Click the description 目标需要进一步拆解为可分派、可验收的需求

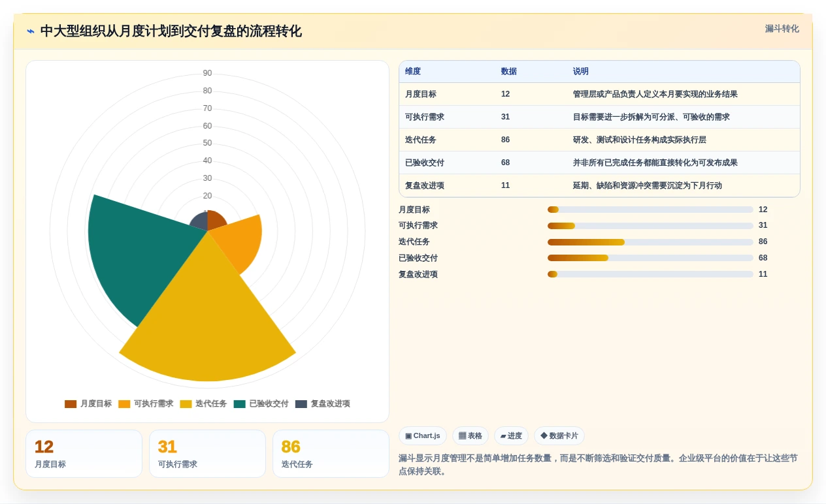tap(652, 117)
